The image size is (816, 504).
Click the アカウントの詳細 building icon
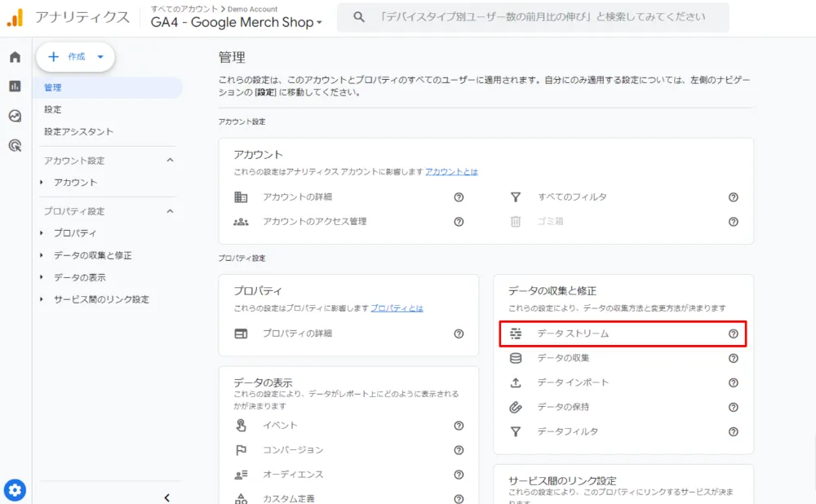tap(241, 197)
